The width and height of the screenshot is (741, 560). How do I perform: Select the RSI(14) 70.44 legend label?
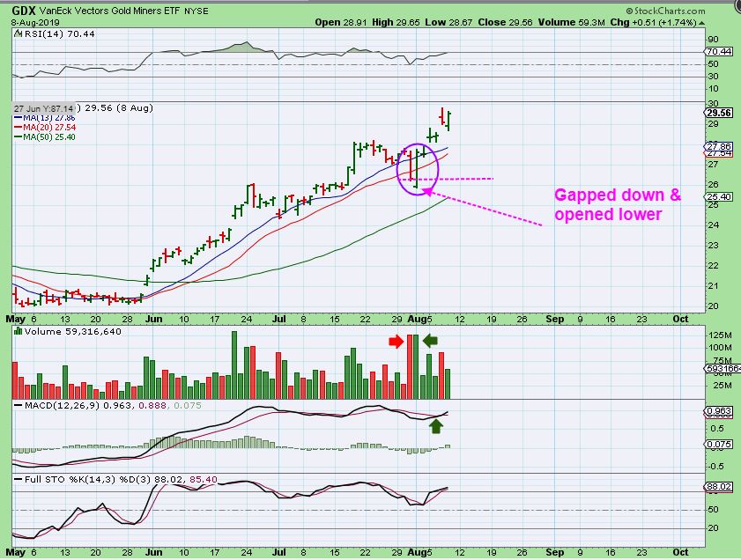point(59,34)
